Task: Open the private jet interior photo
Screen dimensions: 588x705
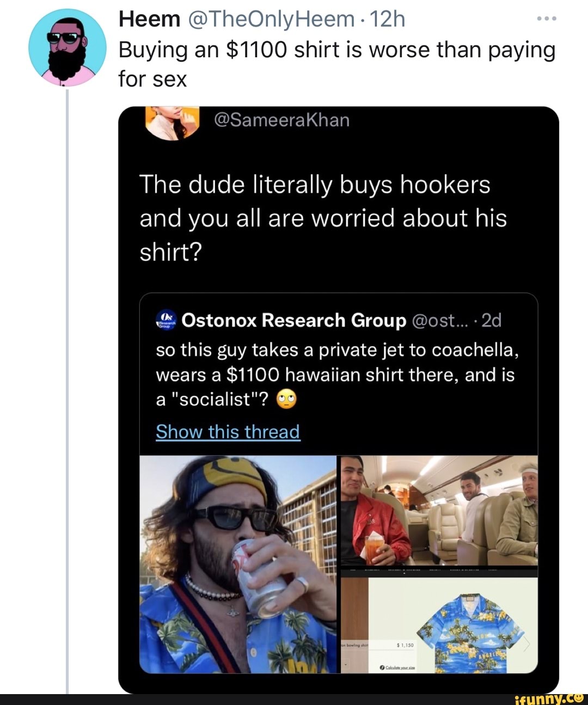Action: click(439, 510)
